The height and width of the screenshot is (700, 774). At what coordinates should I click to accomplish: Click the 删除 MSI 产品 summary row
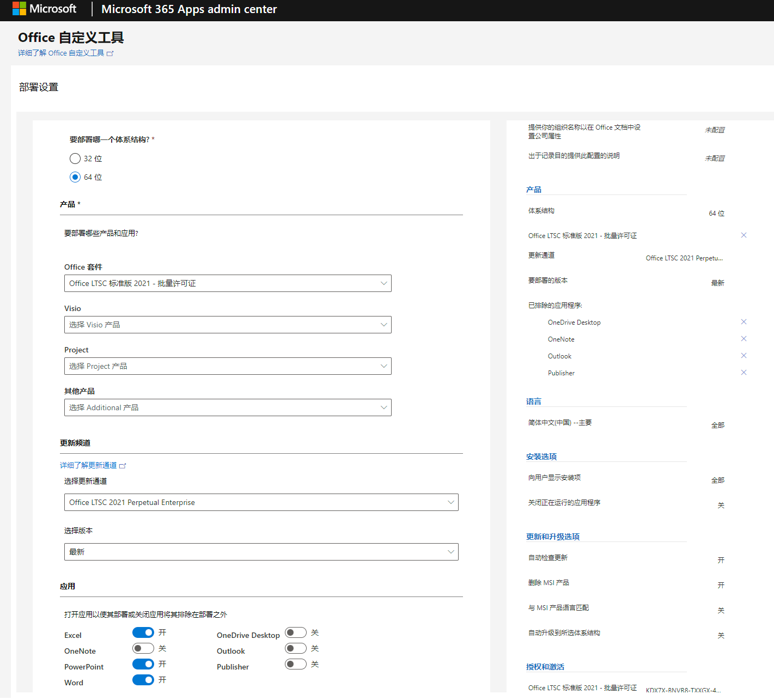626,583
